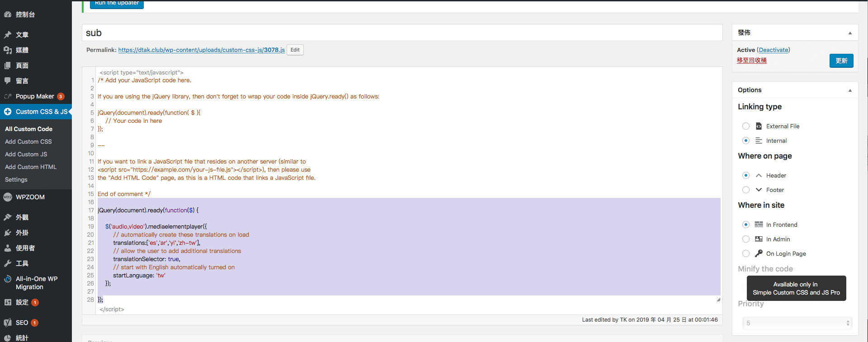The image size is (868, 342).
Task: Select External File linking type radio
Action: pyautogui.click(x=746, y=126)
